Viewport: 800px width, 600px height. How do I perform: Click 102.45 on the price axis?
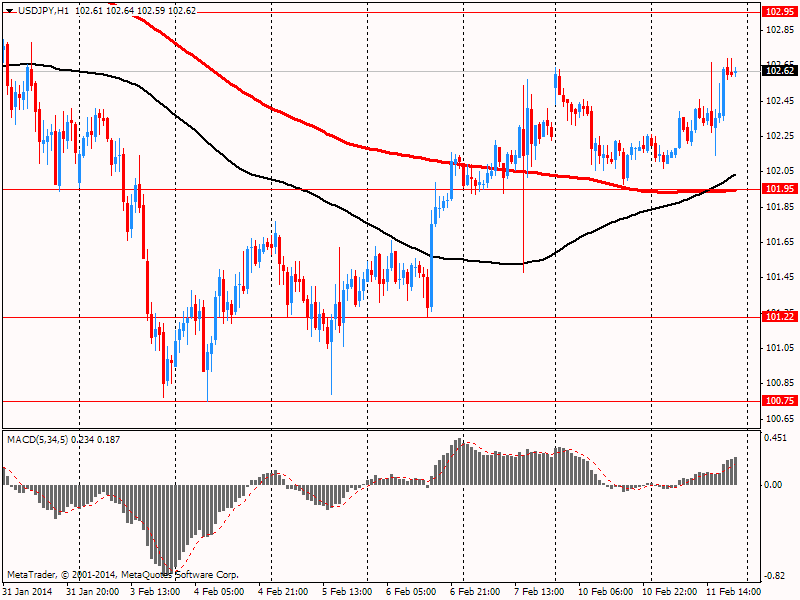(780, 101)
